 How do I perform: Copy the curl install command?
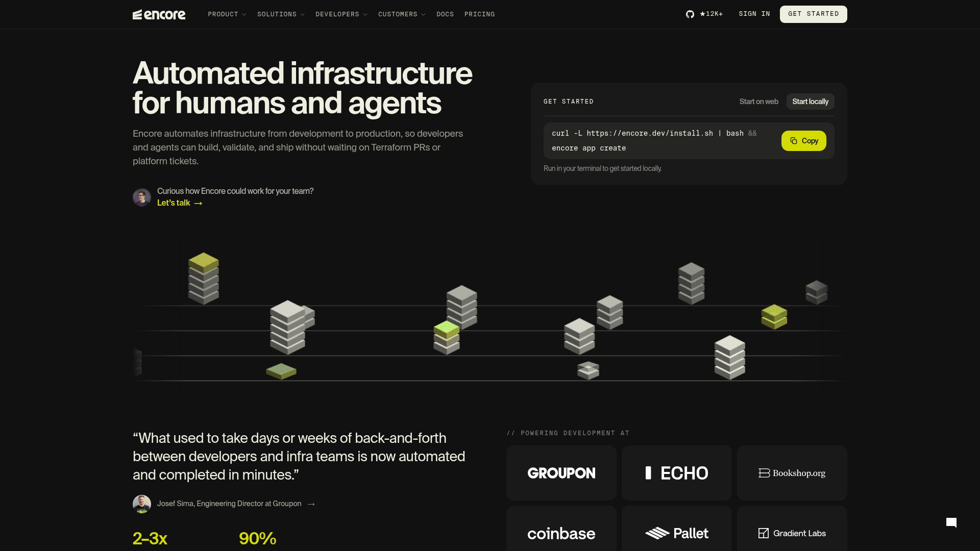[803, 141]
